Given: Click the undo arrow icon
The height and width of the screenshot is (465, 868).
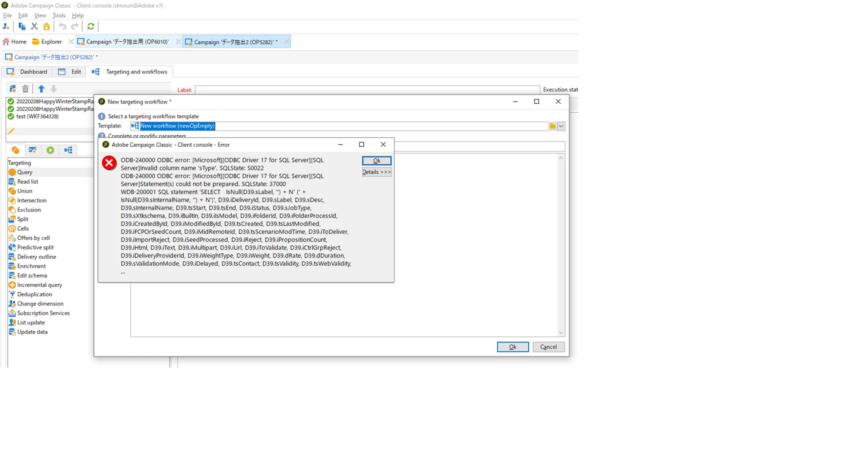Looking at the screenshot, I should pos(62,26).
